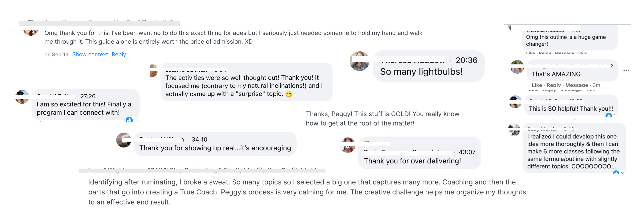
Task: Click 'Reply' under the 'That's AMAZING' comment
Action: (554, 85)
